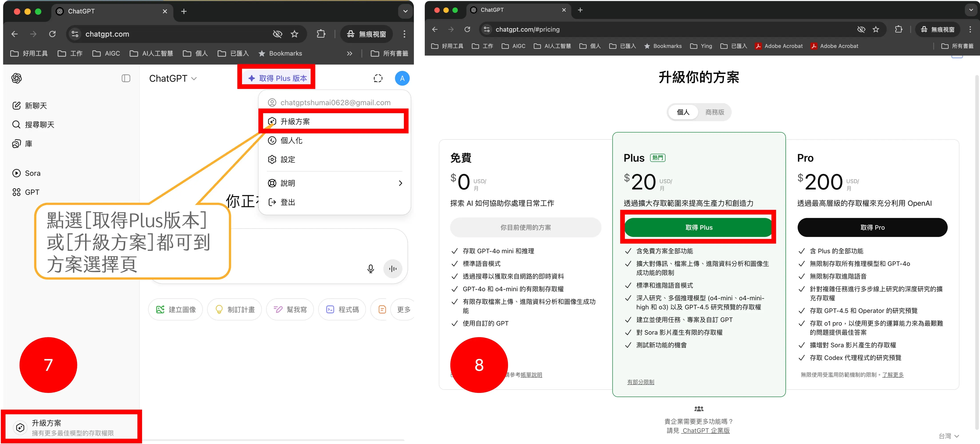The height and width of the screenshot is (444, 980).
Task: Switch pricing to 商務版 plan
Action: point(714,112)
